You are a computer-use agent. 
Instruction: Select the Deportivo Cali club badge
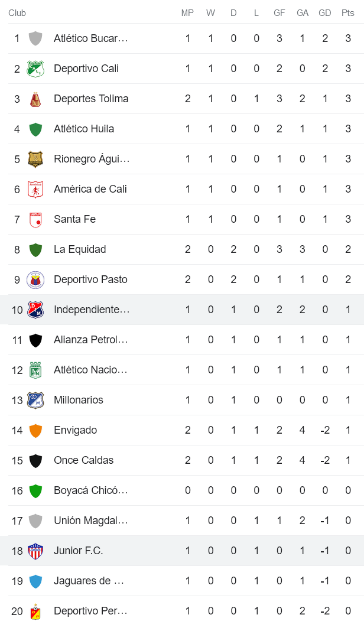pyautogui.click(x=35, y=69)
